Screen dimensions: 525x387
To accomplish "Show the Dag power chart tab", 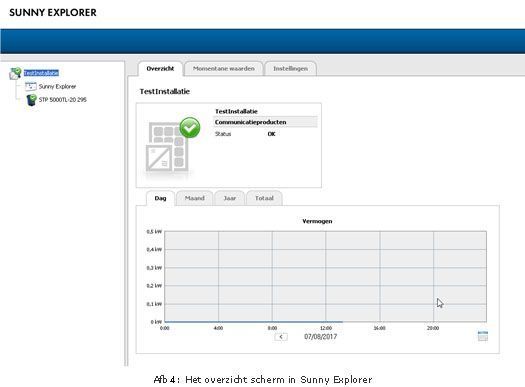I will pos(160,198).
